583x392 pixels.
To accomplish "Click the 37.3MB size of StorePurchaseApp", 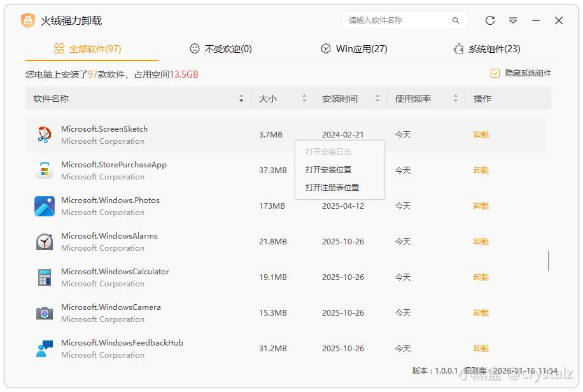I will pos(273,171).
